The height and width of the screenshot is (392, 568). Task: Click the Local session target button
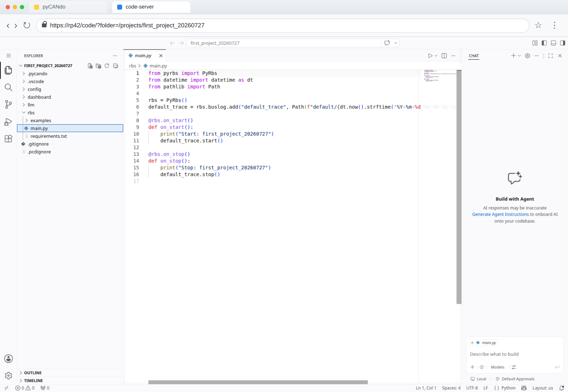478,379
